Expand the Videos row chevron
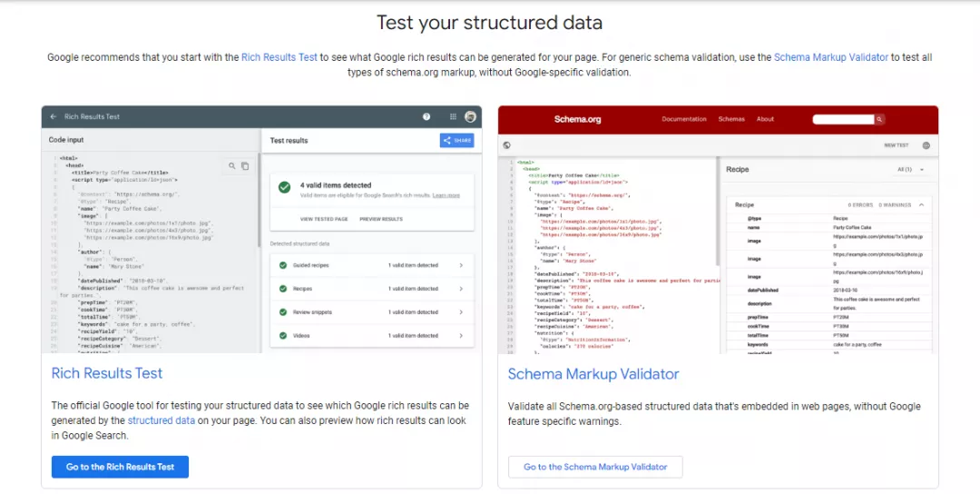 [461, 336]
